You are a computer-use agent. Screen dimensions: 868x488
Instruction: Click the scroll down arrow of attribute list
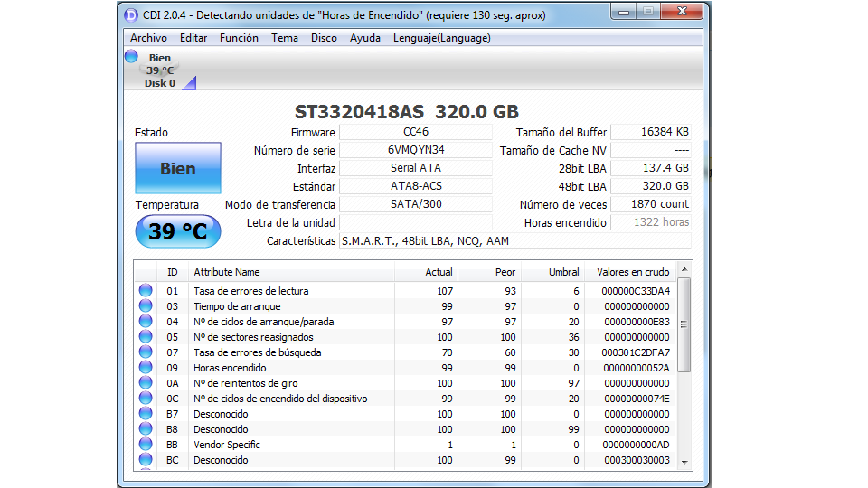point(684,463)
